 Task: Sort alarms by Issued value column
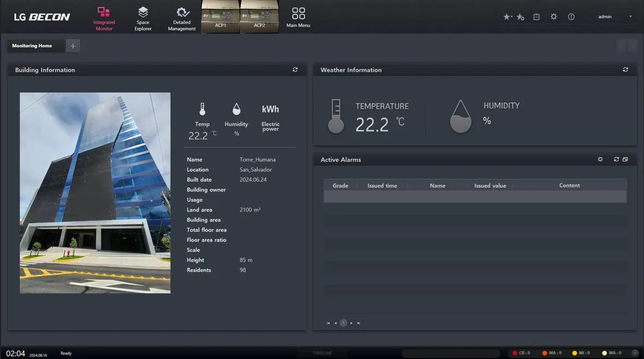pyautogui.click(x=490, y=186)
